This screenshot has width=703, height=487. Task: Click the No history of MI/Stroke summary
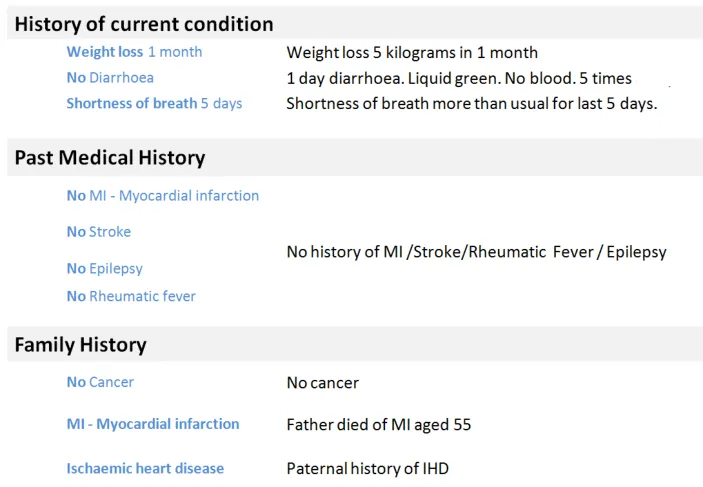click(x=476, y=253)
